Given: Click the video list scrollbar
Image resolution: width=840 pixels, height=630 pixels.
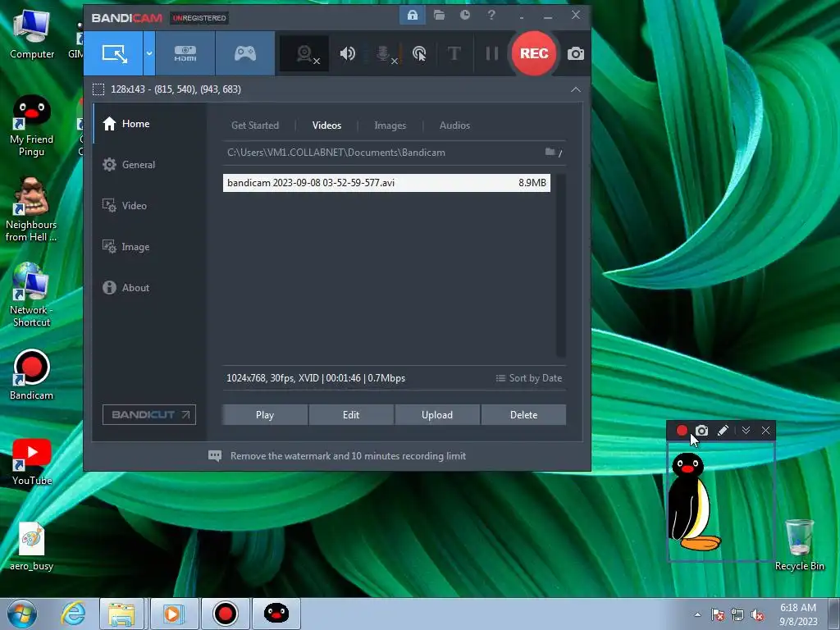Looking at the screenshot, I should pyautogui.click(x=561, y=265).
